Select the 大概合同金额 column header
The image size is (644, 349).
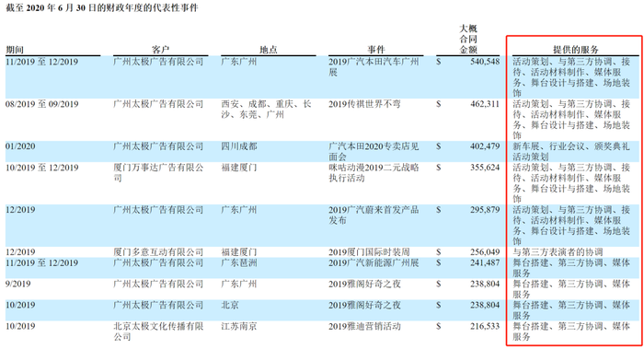click(467, 39)
